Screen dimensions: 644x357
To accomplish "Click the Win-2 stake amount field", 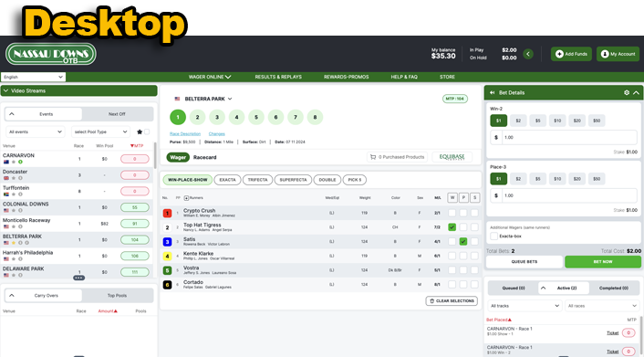I will pyautogui.click(x=564, y=137).
